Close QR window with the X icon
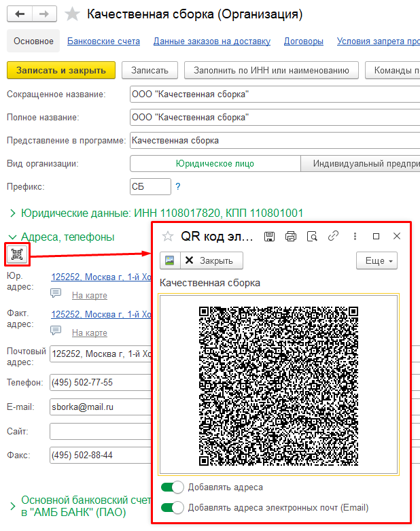 tap(397, 236)
